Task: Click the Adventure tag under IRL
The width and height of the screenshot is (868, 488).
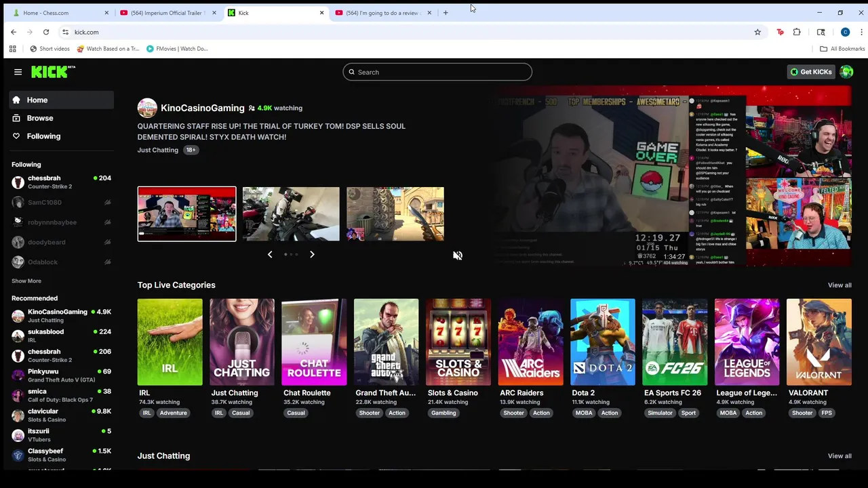Action: coord(173,413)
